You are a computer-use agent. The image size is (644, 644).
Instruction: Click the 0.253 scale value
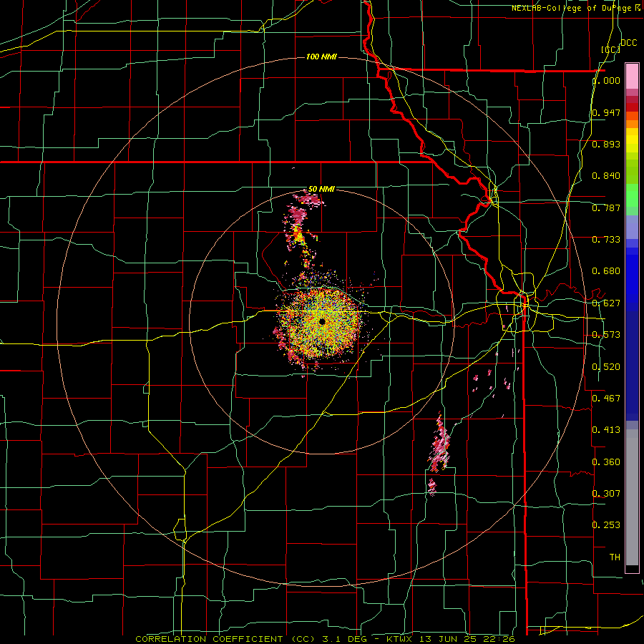(606, 525)
